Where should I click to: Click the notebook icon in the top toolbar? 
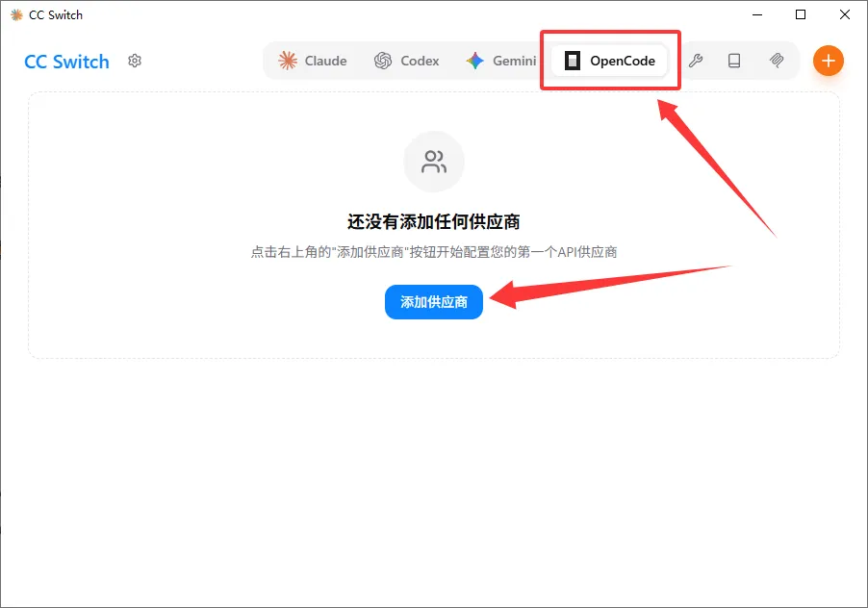[734, 60]
